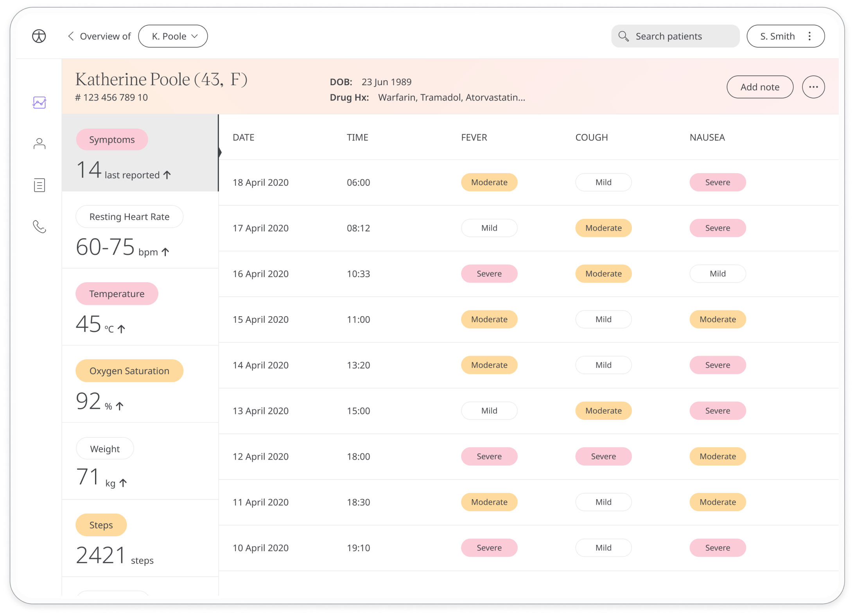Click the Mild fever tag for 13 April
Screen dimensions: 854x616
(x=489, y=410)
